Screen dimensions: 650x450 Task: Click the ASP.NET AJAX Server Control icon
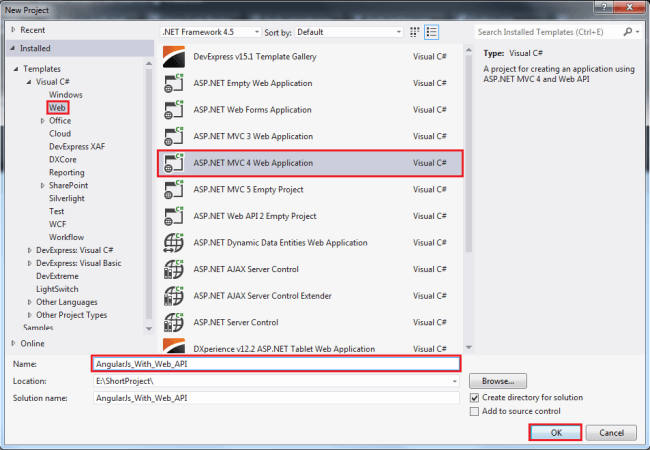pos(174,269)
